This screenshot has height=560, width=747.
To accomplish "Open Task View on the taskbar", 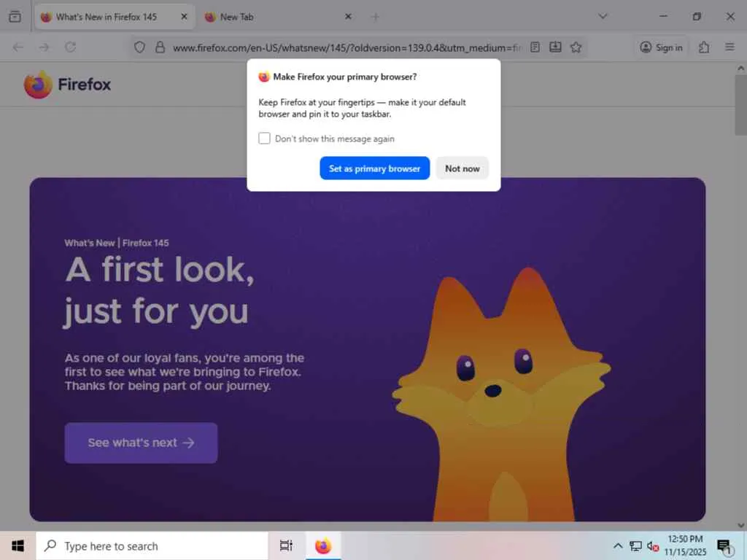I will (x=286, y=545).
